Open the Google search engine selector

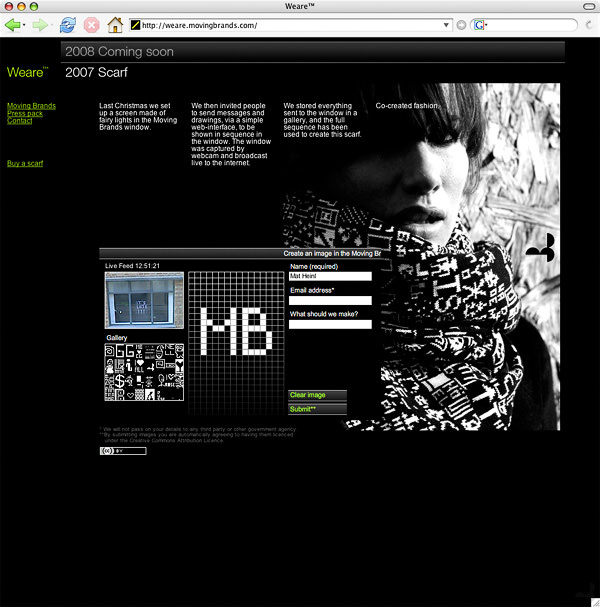coord(480,25)
